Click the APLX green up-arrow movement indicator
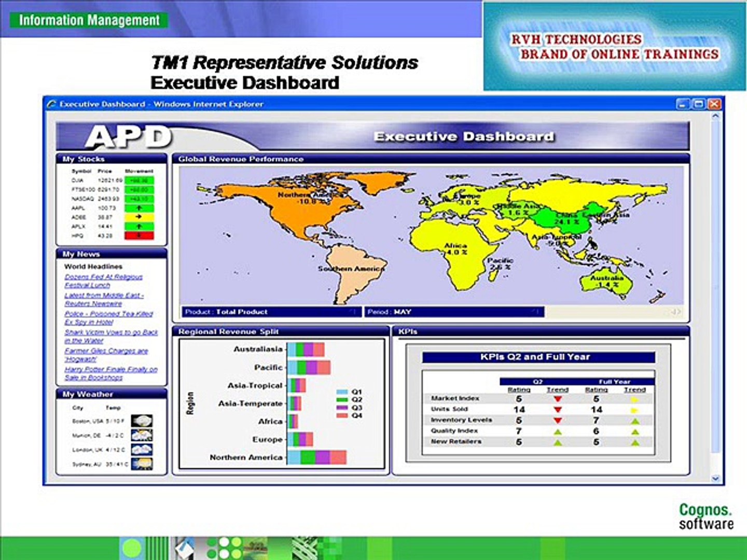This screenshot has width=747, height=560. 139,227
